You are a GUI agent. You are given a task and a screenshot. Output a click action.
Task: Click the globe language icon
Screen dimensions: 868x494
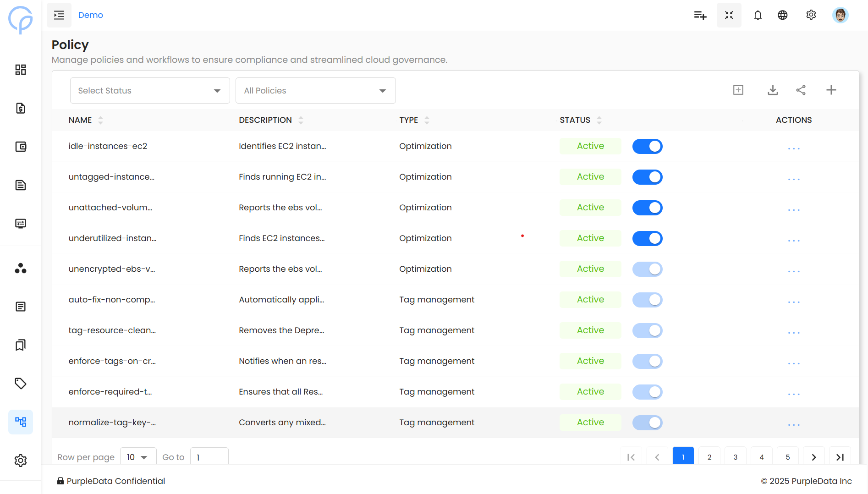pyautogui.click(x=783, y=15)
